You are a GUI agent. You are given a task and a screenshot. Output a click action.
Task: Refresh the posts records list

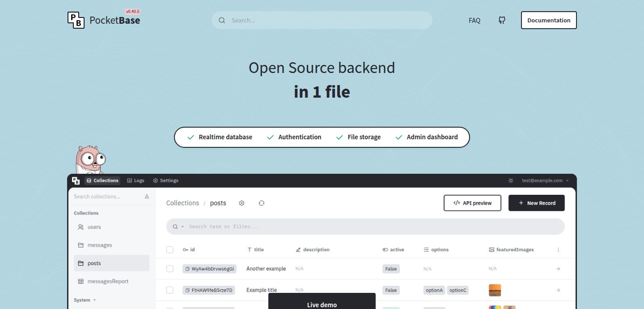pyautogui.click(x=262, y=203)
